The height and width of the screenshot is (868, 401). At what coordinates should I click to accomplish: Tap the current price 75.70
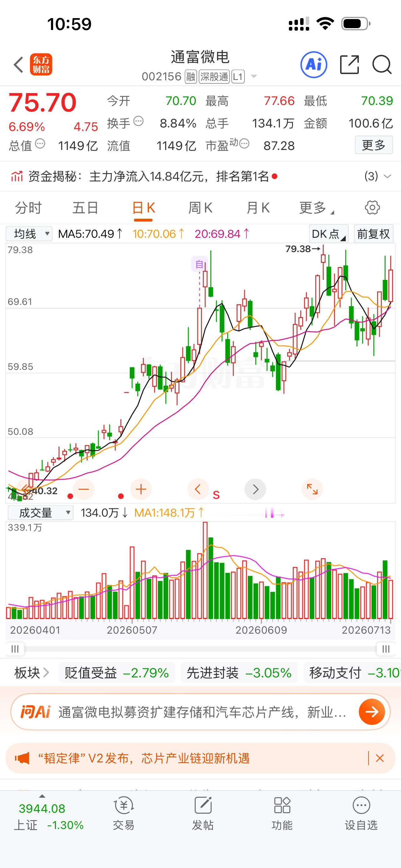pos(42,102)
